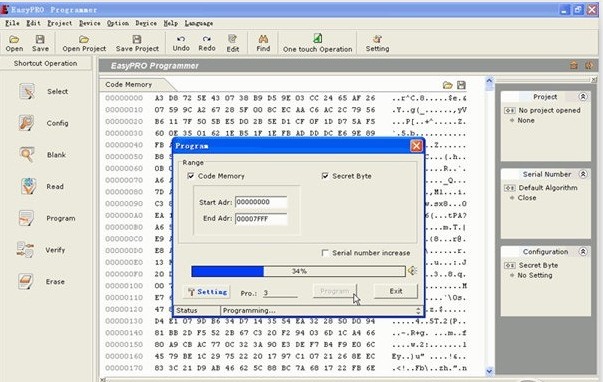Image resolution: width=603 pixels, height=382 pixels.
Task: Open the Edit menu
Action: (33, 23)
